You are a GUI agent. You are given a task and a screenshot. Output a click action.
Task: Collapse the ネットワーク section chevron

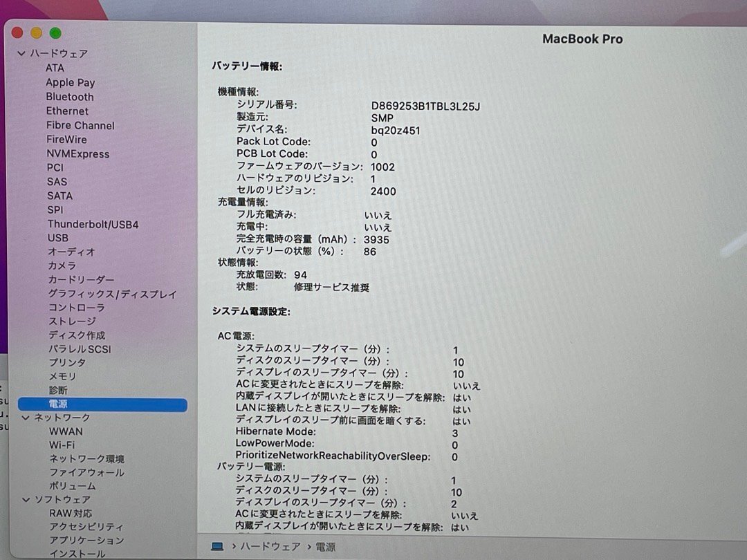pos(26,418)
